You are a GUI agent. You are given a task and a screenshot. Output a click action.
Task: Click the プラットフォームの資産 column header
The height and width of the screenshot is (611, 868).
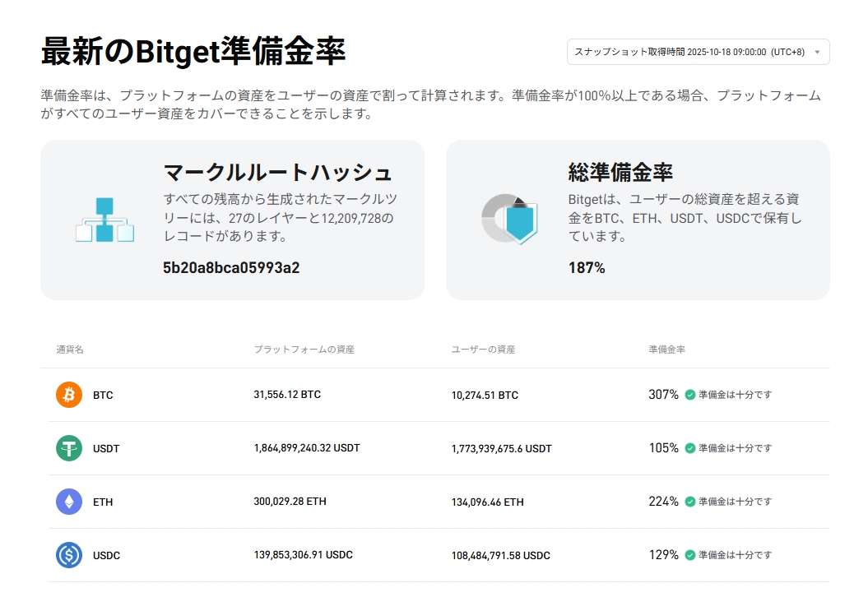click(304, 349)
